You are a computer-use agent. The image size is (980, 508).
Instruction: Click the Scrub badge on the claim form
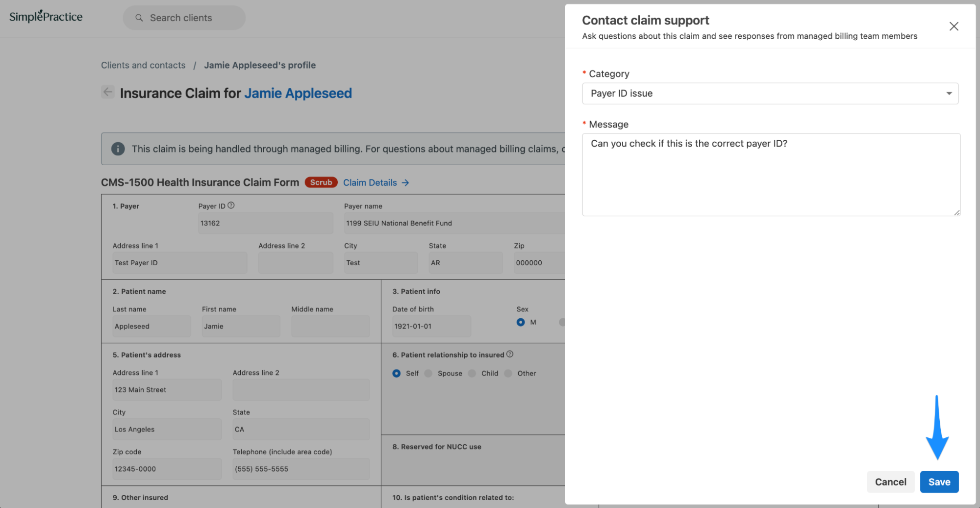[321, 182]
